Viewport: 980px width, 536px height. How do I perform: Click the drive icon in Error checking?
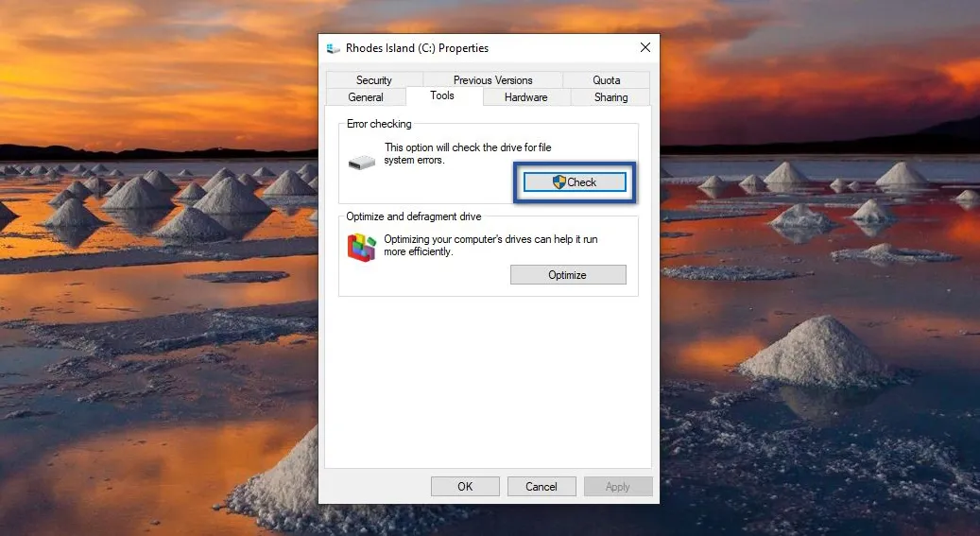(361, 163)
